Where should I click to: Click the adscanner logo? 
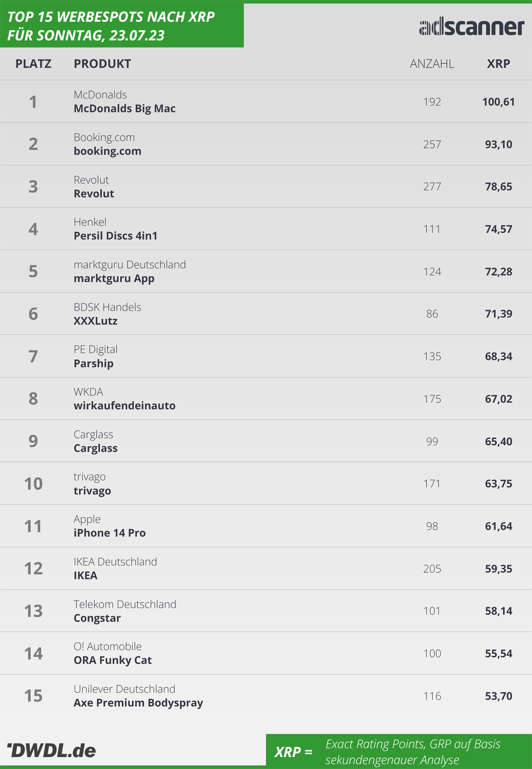(472, 27)
